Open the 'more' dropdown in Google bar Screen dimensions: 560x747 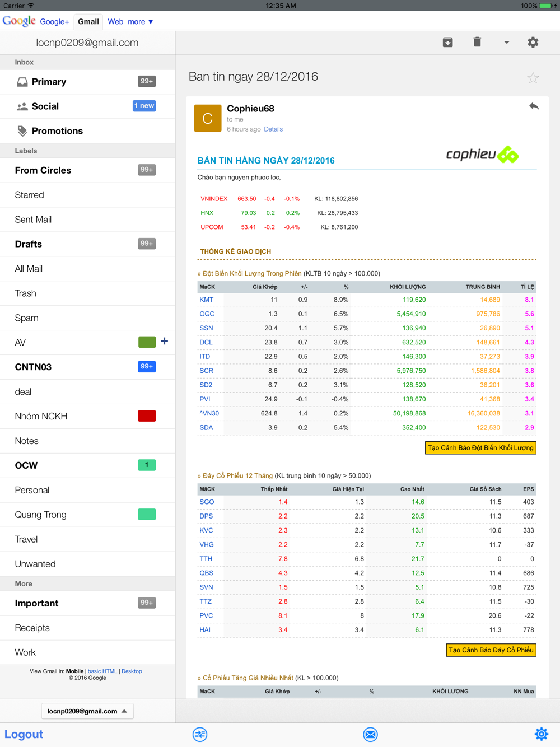click(x=141, y=22)
